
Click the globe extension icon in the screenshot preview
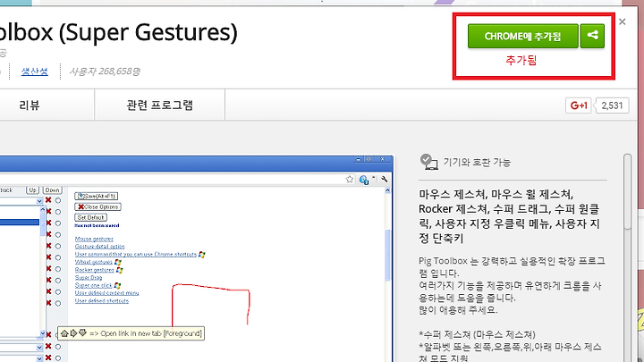(364, 180)
